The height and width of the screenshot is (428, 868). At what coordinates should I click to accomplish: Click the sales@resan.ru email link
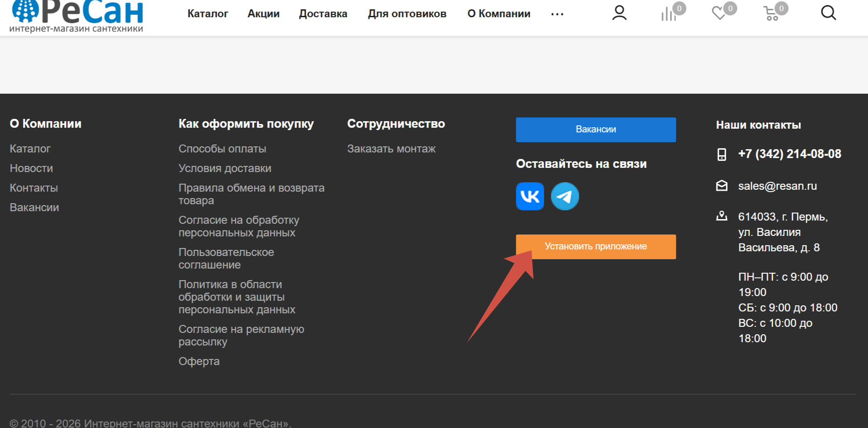[777, 186]
